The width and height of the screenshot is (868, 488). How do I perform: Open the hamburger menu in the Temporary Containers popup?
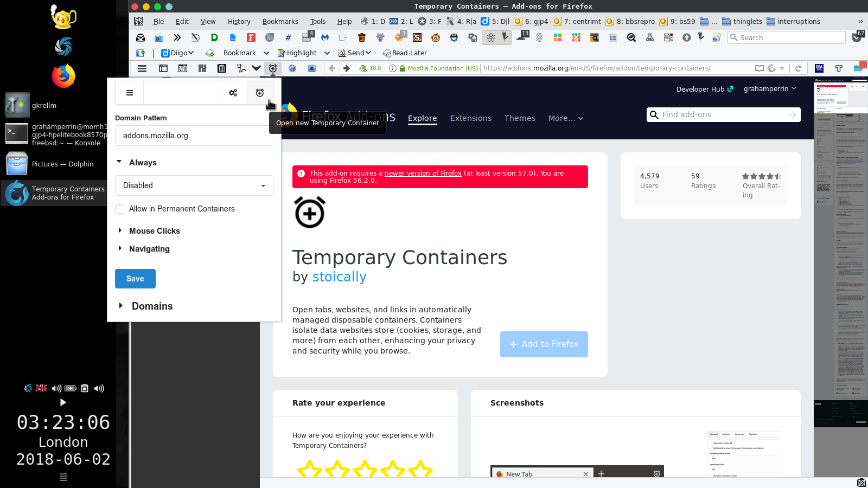tap(130, 93)
